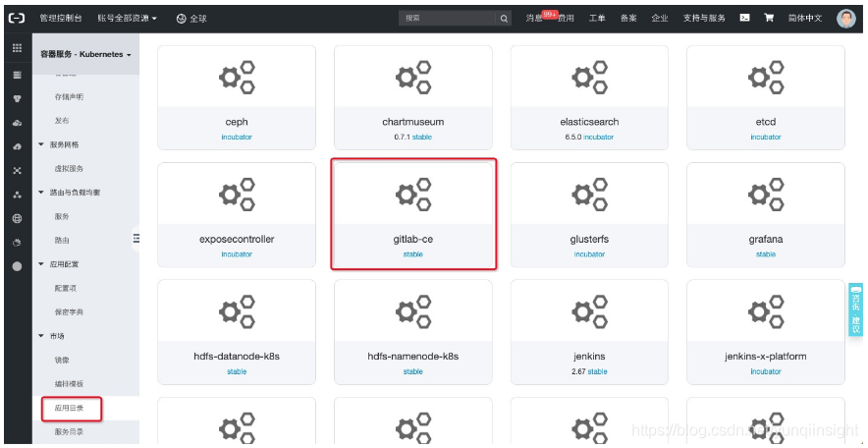This screenshot has height=448, width=868.
Task: Click the gear icon on the exposecontroller card
Action: [x=237, y=195]
